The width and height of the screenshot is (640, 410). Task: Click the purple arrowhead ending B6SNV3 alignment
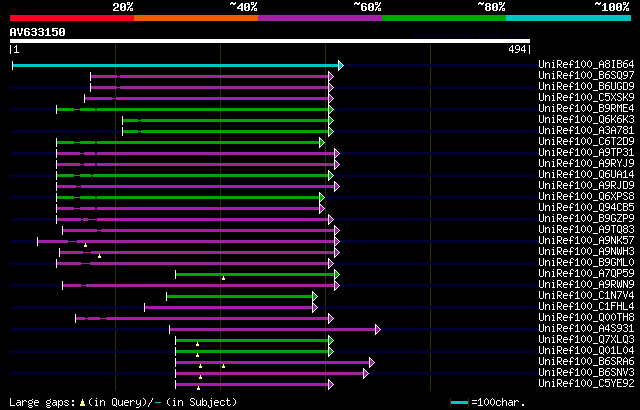(366, 374)
